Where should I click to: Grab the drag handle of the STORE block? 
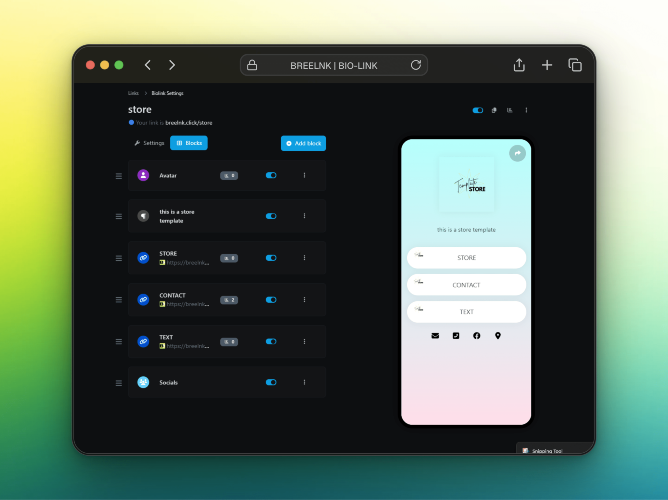pyautogui.click(x=119, y=258)
